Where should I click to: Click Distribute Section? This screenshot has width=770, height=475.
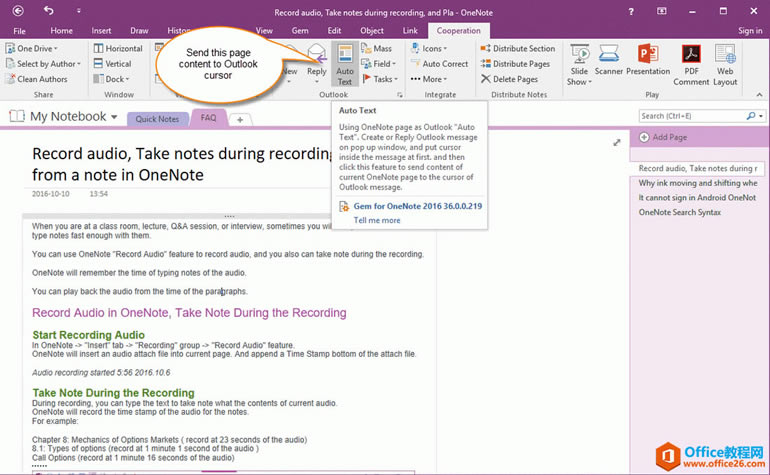(x=518, y=48)
